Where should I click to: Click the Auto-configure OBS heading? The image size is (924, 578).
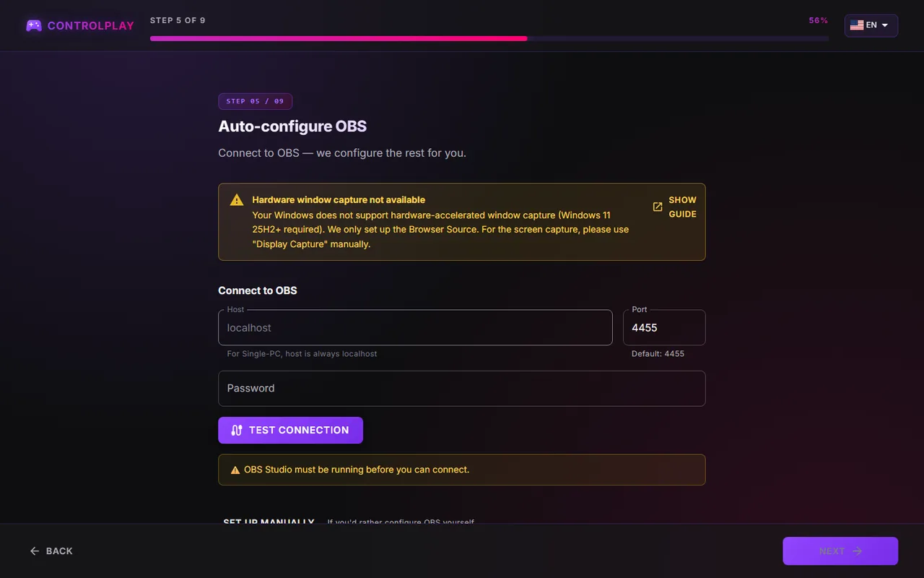pyautogui.click(x=292, y=126)
